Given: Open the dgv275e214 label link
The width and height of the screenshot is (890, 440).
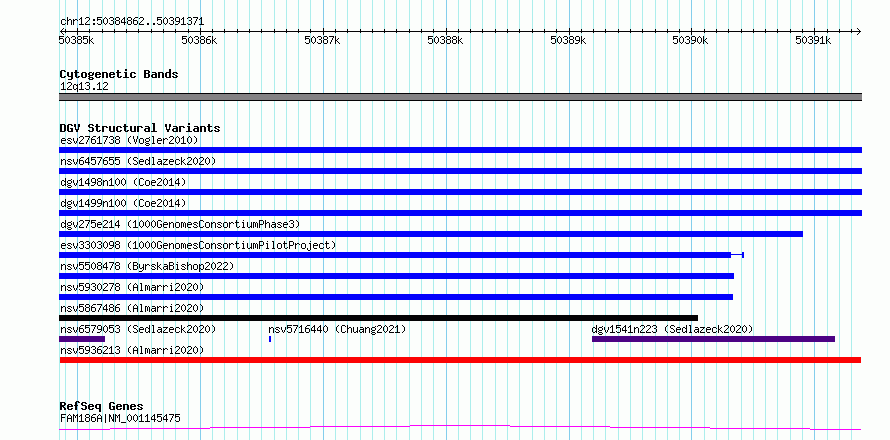Looking at the screenshot, I should tap(180, 224).
